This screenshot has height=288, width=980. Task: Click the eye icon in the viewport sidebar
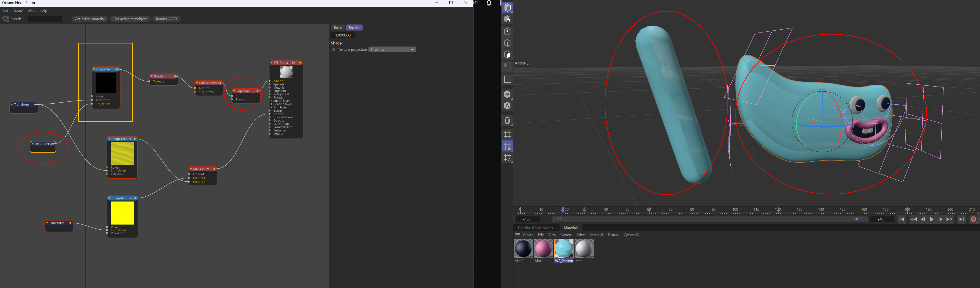click(x=507, y=94)
